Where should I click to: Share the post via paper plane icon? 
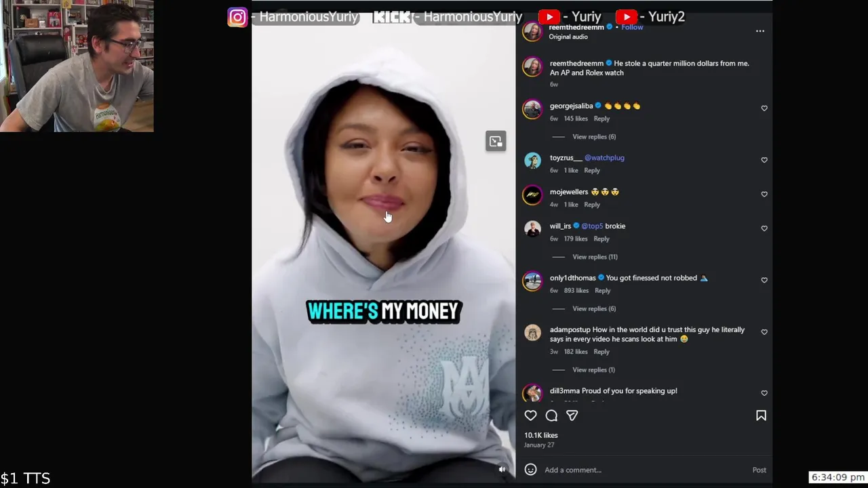point(572,415)
